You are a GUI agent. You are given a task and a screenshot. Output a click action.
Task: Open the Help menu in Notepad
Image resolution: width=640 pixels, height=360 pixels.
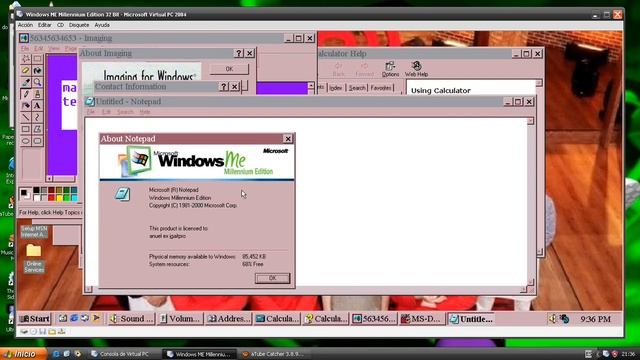[144, 112]
